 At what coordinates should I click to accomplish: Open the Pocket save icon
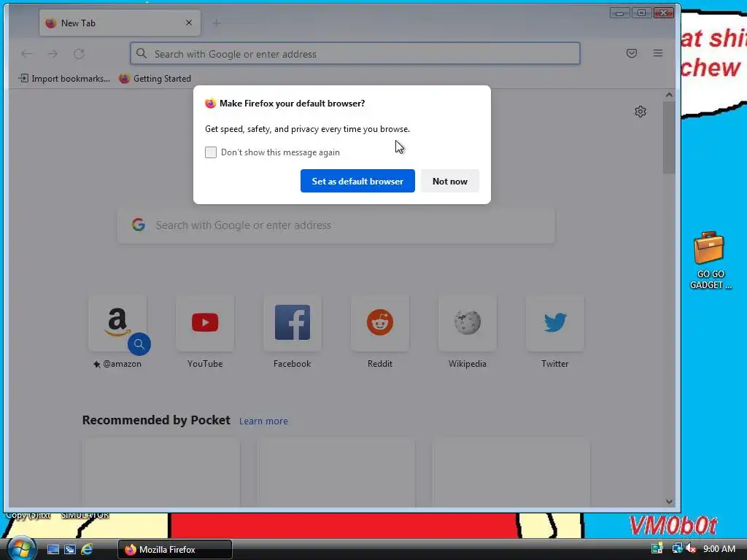632,53
